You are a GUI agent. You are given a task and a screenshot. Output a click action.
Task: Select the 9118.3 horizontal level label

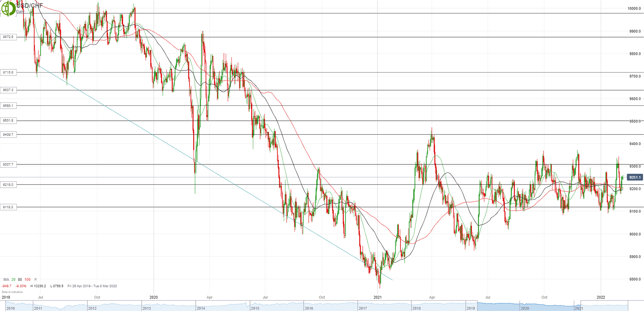(x=8, y=207)
